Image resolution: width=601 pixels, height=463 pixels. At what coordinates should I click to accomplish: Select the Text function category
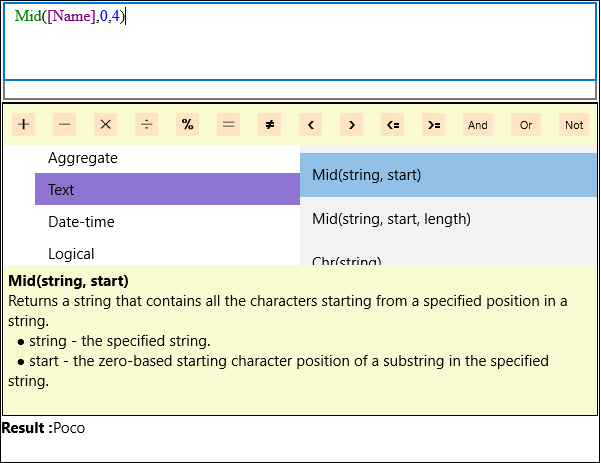(x=167, y=189)
